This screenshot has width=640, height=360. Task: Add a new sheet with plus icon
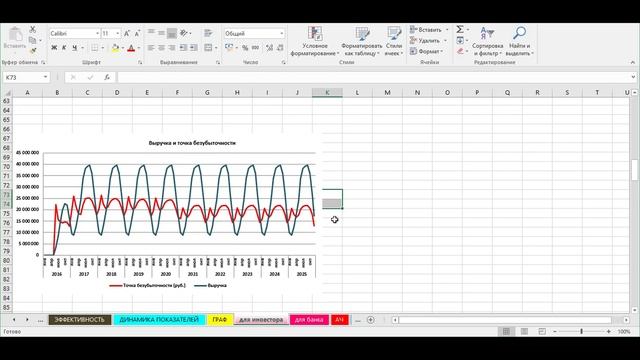[x=371, y=320]
